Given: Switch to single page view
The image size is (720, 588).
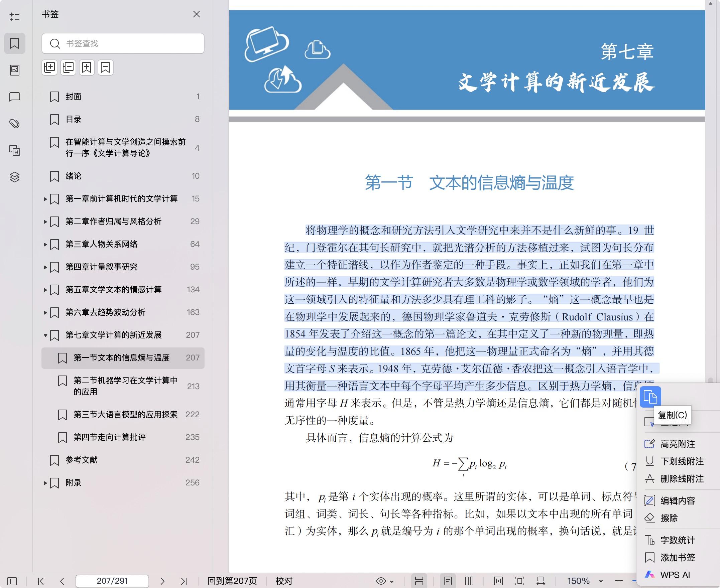Looking at the screenshot, I should click(x=448, y=581).
